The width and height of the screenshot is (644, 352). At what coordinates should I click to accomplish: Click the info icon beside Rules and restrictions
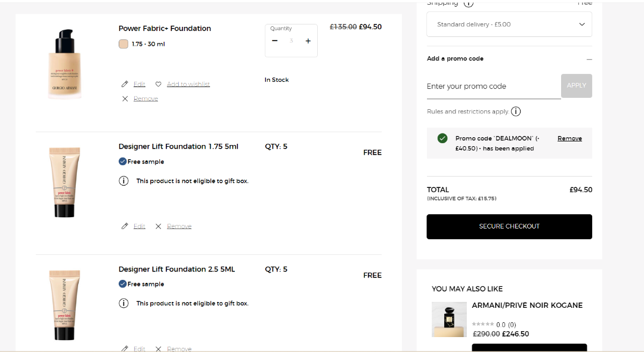click(516, 112)
